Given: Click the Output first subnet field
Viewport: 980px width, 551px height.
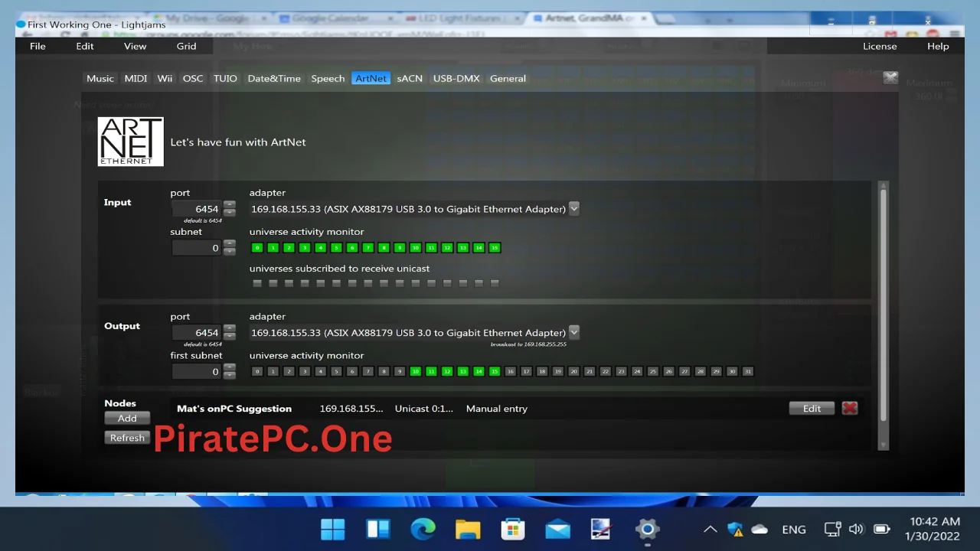Looking at the screenshot, I should [x=197, y=372].
